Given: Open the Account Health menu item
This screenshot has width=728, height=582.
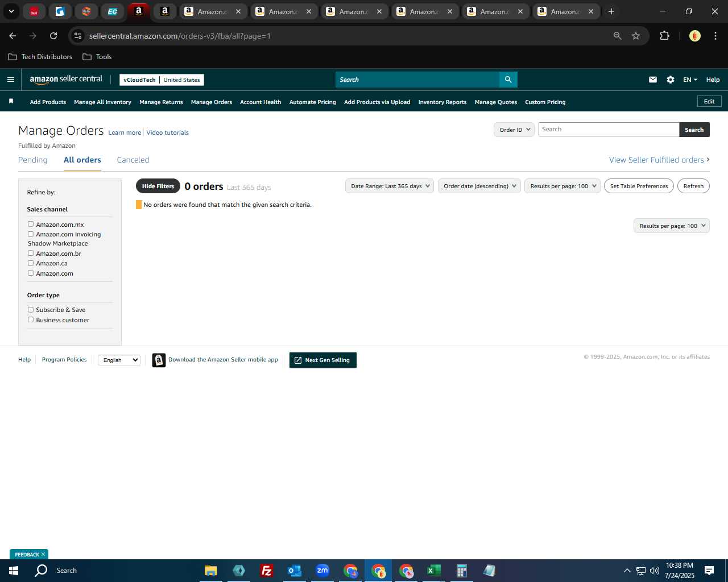Looking at the screenshot, I should point(260,102).
